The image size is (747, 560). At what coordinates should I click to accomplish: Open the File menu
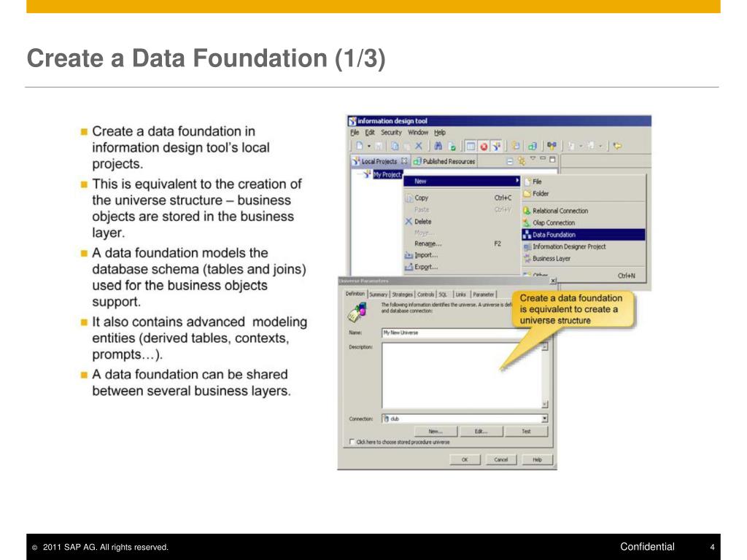[x=355, y=133]
